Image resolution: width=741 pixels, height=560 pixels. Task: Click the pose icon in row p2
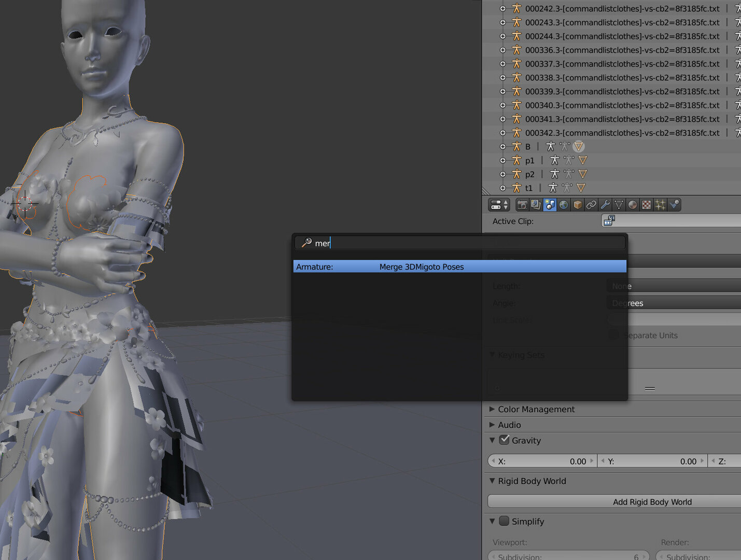tap(568, 174)
